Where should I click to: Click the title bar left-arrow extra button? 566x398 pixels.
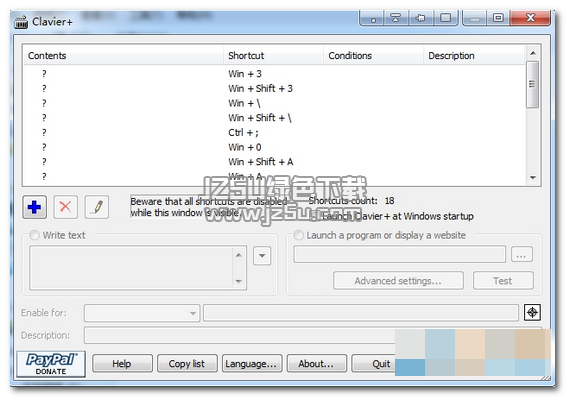click(x=420, y=18)
